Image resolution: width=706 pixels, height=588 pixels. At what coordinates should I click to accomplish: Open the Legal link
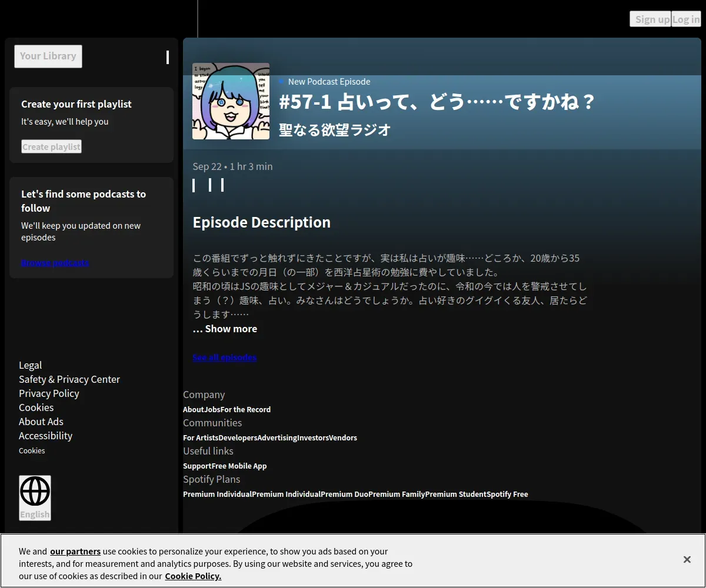coord(31,365)
